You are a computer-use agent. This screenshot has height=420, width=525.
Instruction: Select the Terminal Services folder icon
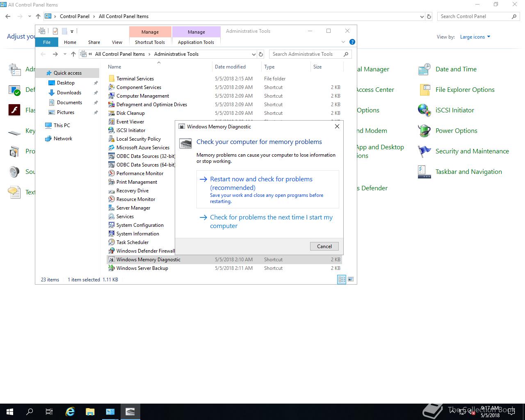[x=111, y=79]
